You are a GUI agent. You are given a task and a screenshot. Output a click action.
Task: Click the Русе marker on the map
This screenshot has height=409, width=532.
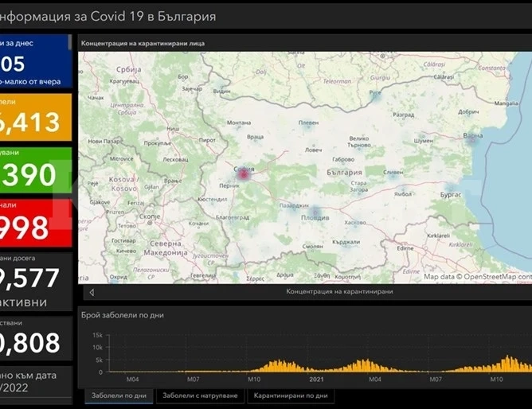click(x=376, y=96)
